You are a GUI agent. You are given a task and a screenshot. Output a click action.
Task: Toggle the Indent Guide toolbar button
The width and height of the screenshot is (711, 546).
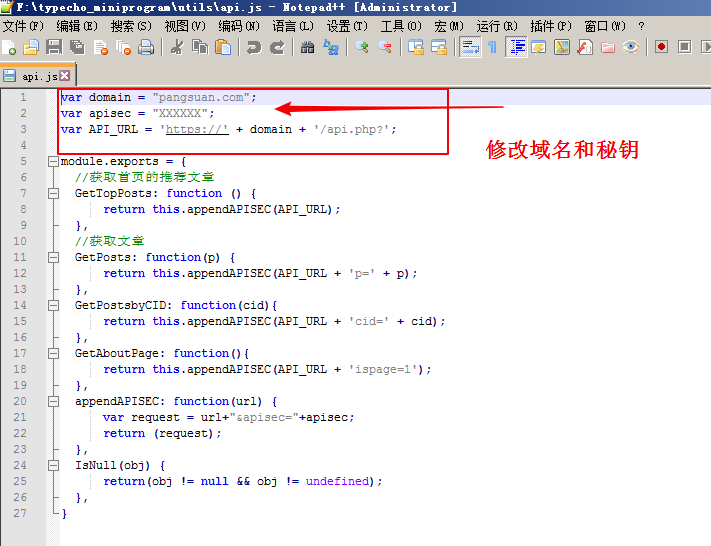517,47
